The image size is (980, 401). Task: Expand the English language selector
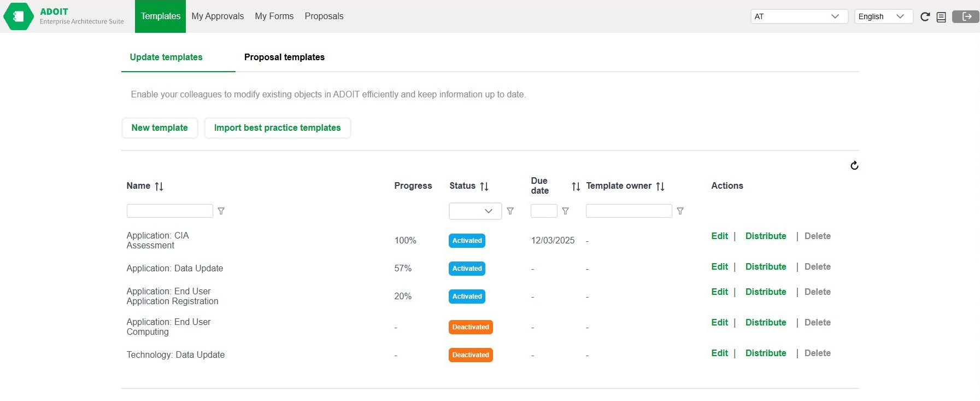pyautogui.click(x=883, y=16)
